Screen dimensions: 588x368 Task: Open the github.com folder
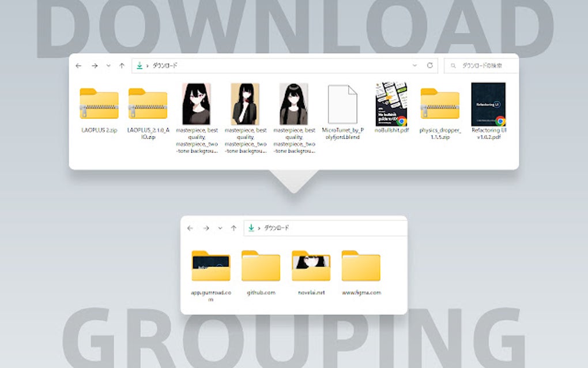pos(261,266)
